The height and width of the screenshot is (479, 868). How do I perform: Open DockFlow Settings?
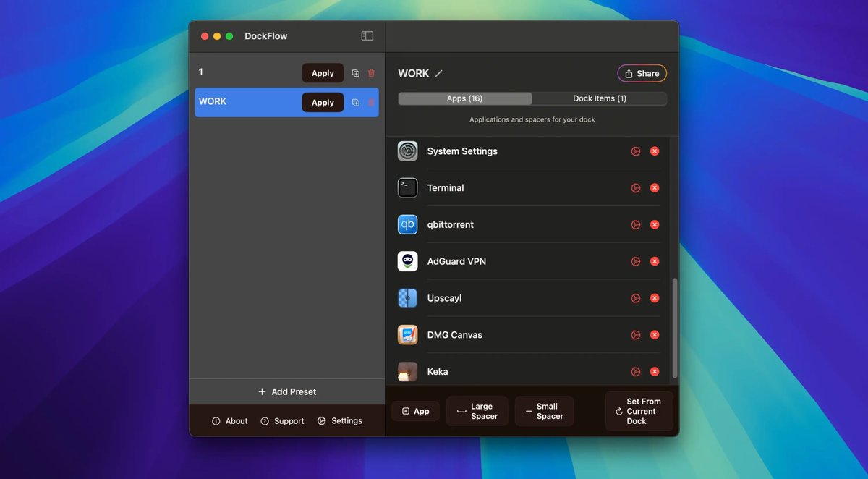point(339,420)
